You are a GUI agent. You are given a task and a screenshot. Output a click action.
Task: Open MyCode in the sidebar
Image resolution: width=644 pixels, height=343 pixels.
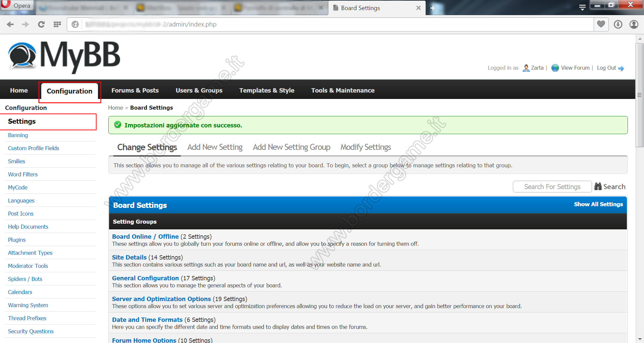18,187
